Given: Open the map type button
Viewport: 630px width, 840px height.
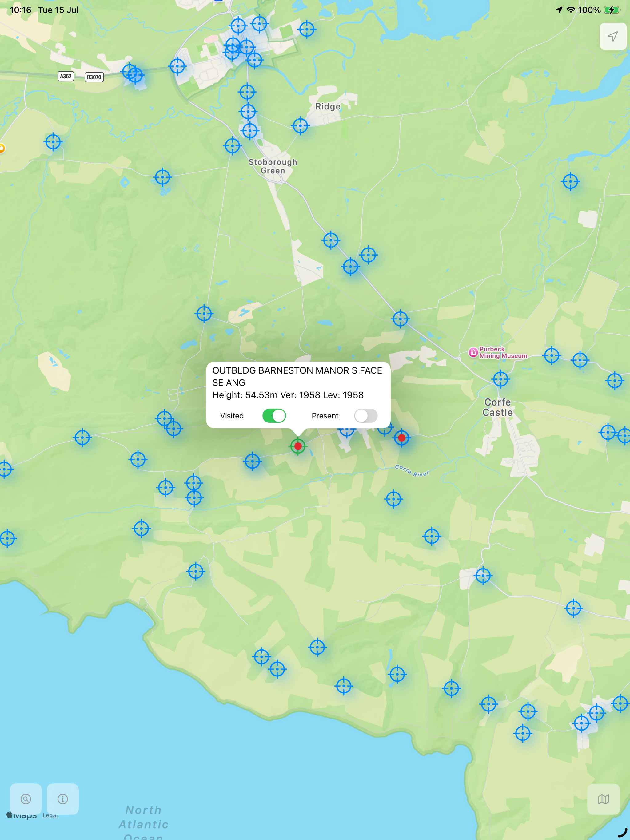Looking at the screenshot, I should point(604,799).
